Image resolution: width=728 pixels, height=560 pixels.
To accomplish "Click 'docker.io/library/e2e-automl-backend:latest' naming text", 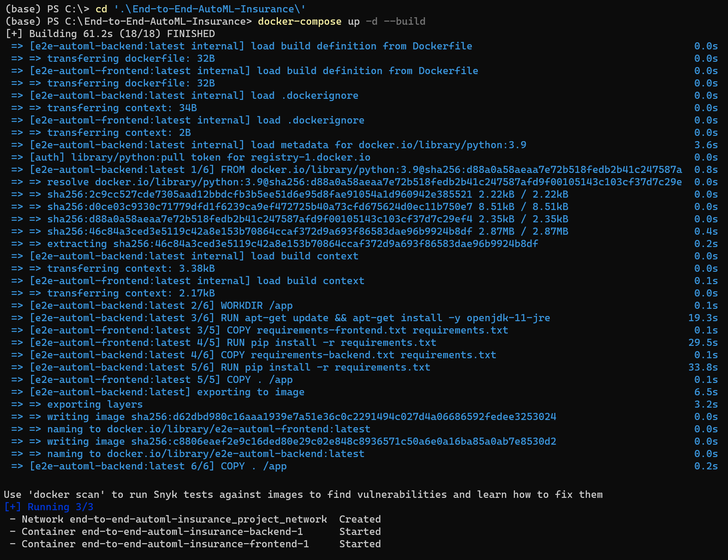I will 236,454.
